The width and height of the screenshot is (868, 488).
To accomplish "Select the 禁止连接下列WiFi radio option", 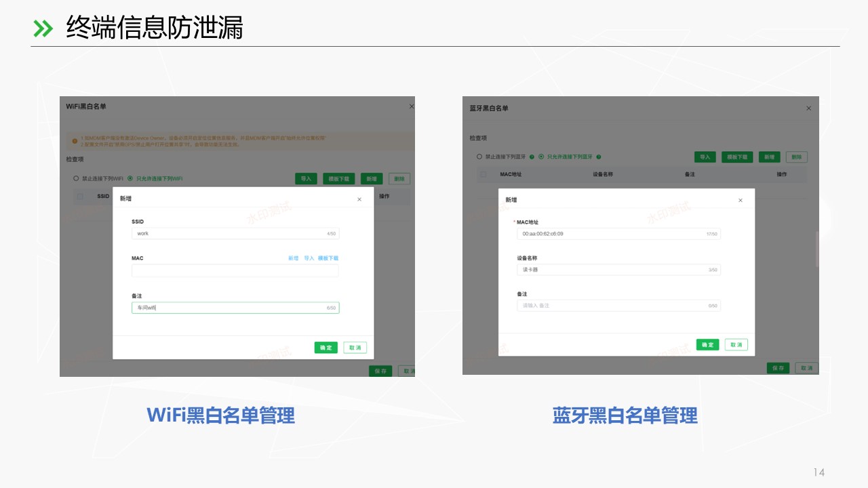I will tap(77, 178).
